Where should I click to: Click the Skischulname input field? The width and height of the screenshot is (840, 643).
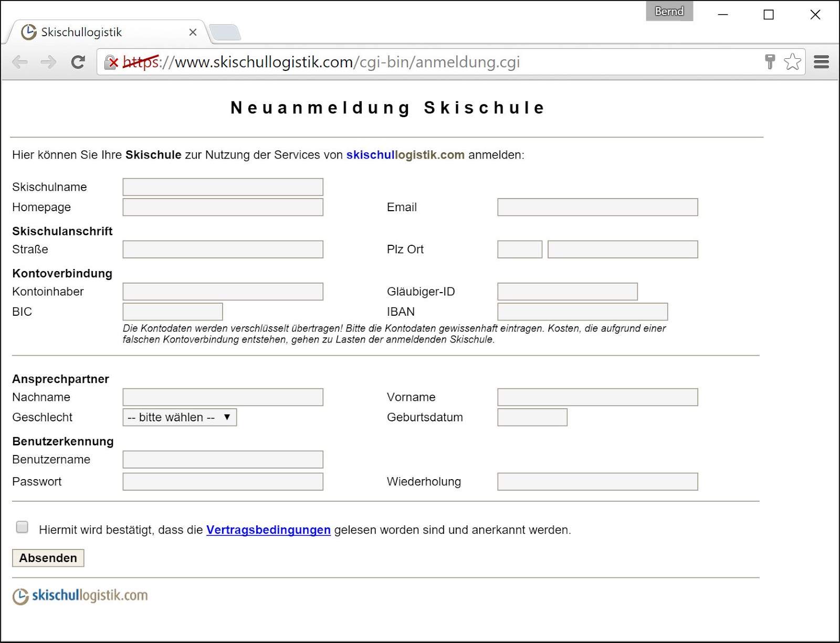(x=223, y=187)
